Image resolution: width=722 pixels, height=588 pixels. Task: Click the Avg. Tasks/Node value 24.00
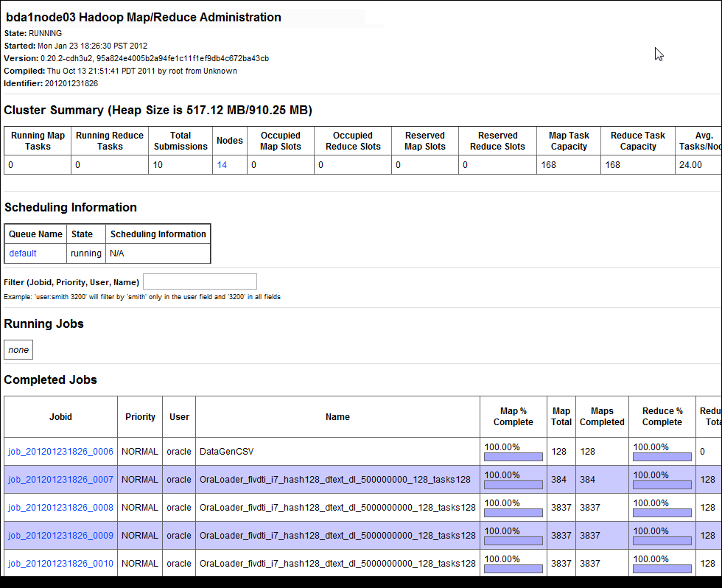tap(690, 165)
